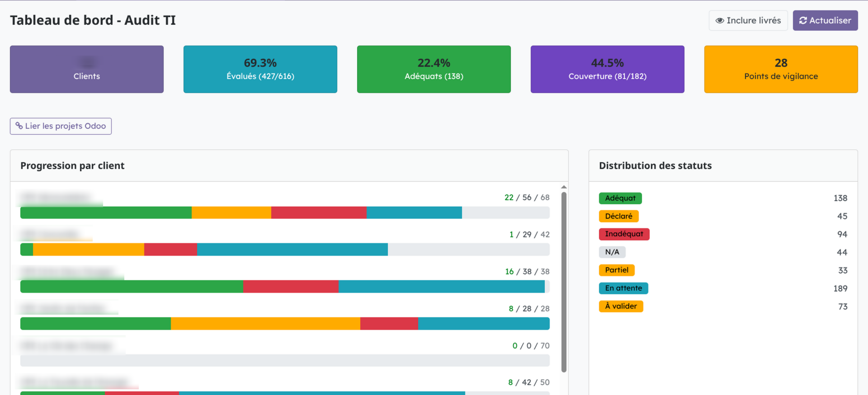Open the Points de vigilance card
The image size is (868, 395).
[781, 69]
